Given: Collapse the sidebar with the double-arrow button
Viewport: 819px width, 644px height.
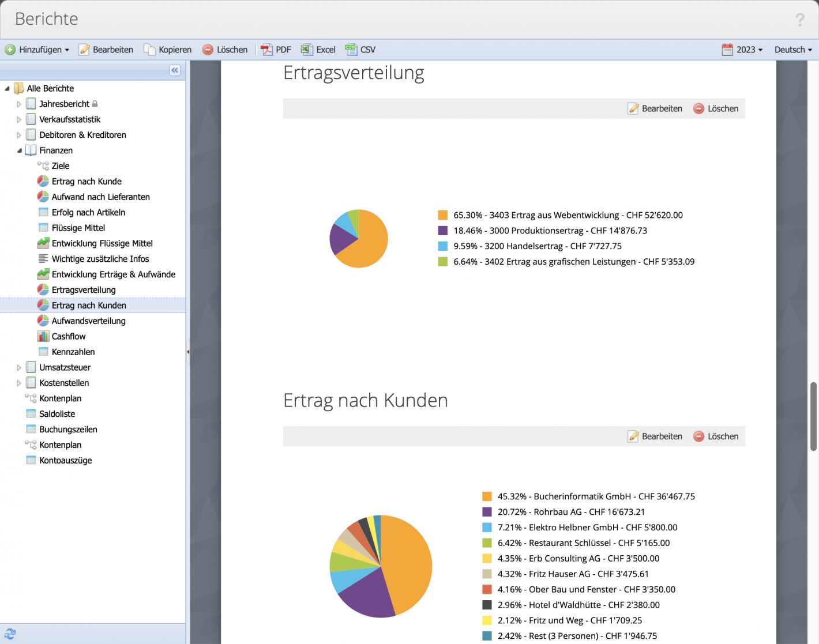Looking at the screenshot, I should [174, 70].
